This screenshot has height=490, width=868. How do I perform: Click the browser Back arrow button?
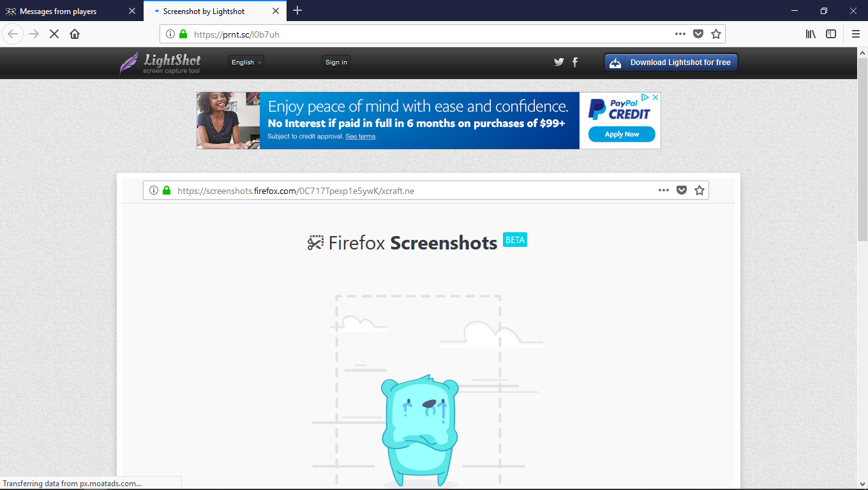13,34
